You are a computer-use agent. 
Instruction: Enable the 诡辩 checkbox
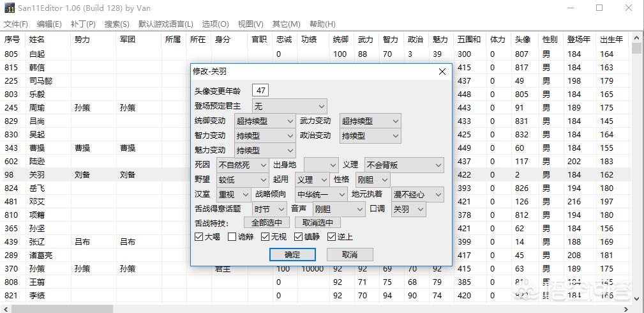(x=232, y=237)
